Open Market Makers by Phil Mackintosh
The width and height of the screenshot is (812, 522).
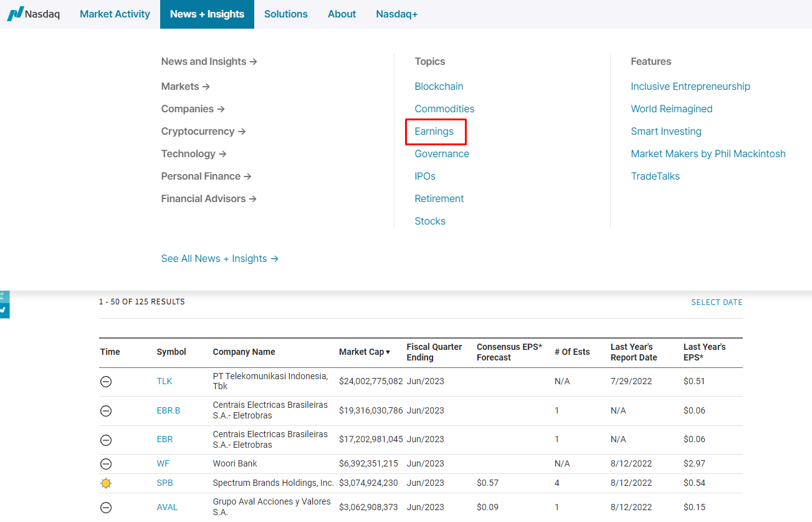click(709, 153)
